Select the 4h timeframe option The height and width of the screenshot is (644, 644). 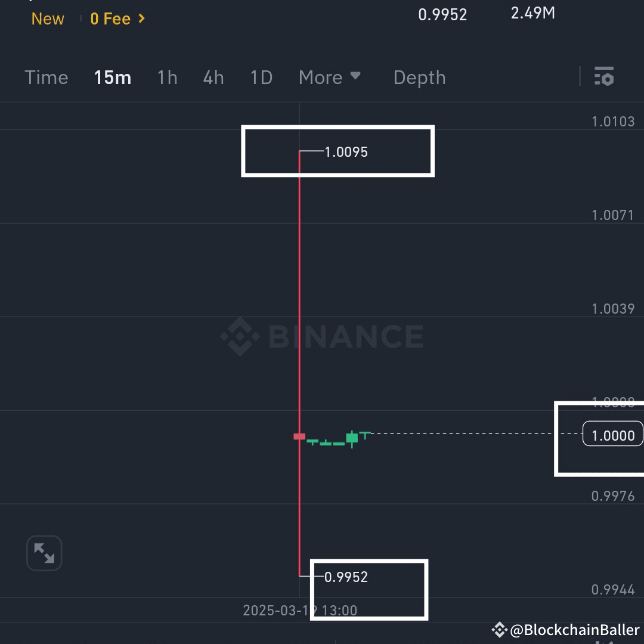(x=213, y=77)
